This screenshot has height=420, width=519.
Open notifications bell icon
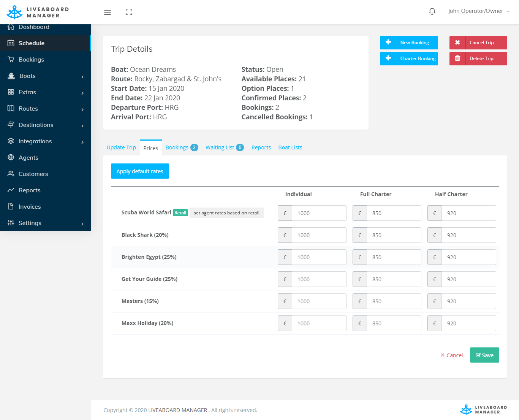tap(432, 11)
